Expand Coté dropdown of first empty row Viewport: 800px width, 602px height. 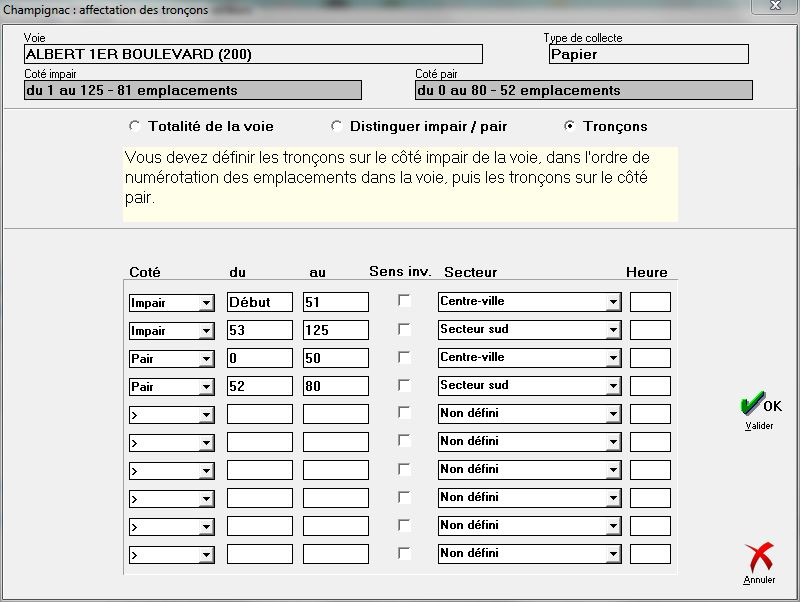point(206,414)
